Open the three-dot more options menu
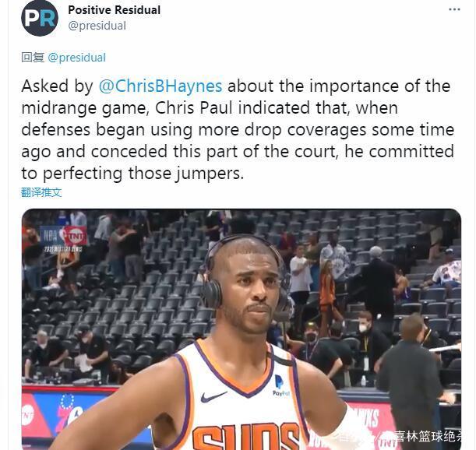This screenshot has width=476, height=450. click(x=454, y=9)
